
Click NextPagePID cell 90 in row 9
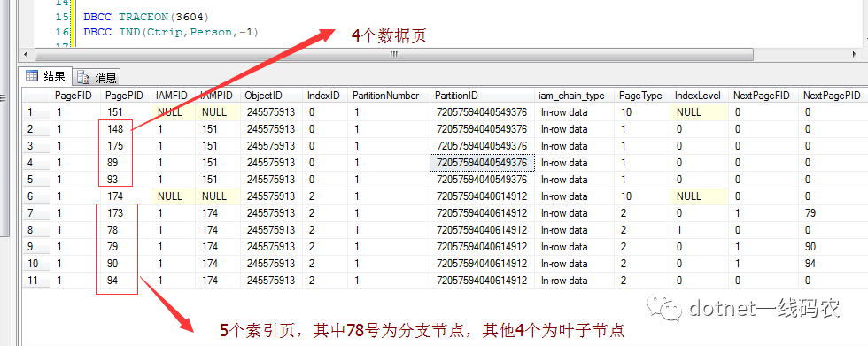[x=833, y=247]
